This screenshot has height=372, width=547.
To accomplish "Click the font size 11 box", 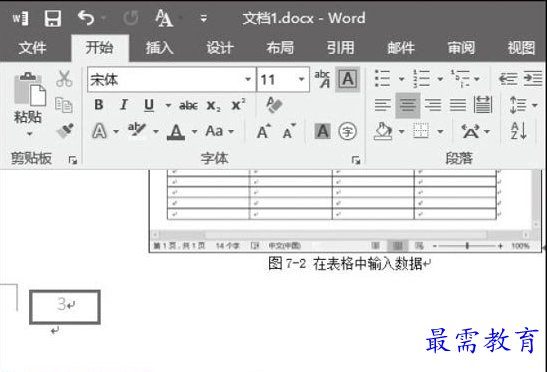I will click(277, 80).
